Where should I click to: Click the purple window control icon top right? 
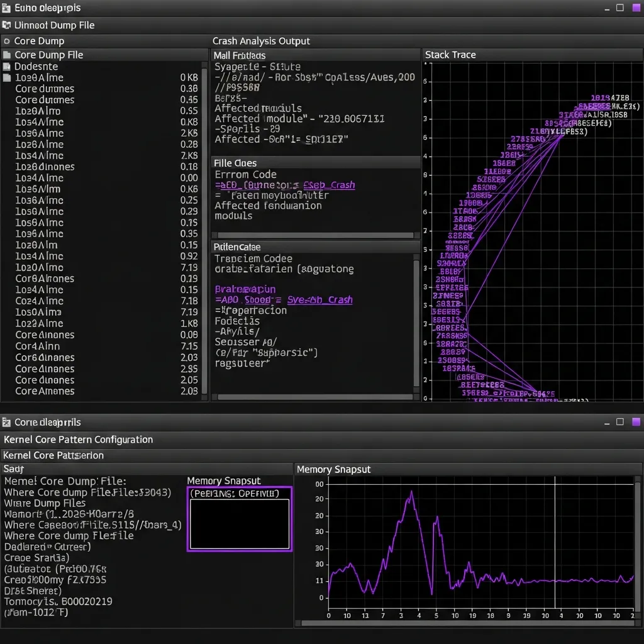(x=635, y=8)
